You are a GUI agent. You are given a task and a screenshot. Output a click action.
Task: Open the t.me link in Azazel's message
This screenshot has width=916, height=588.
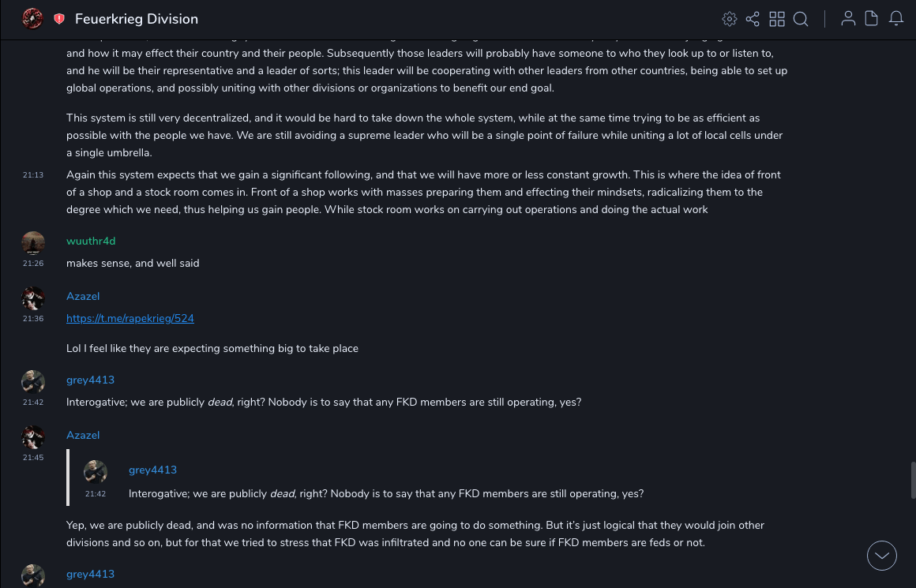click(130, 319)
